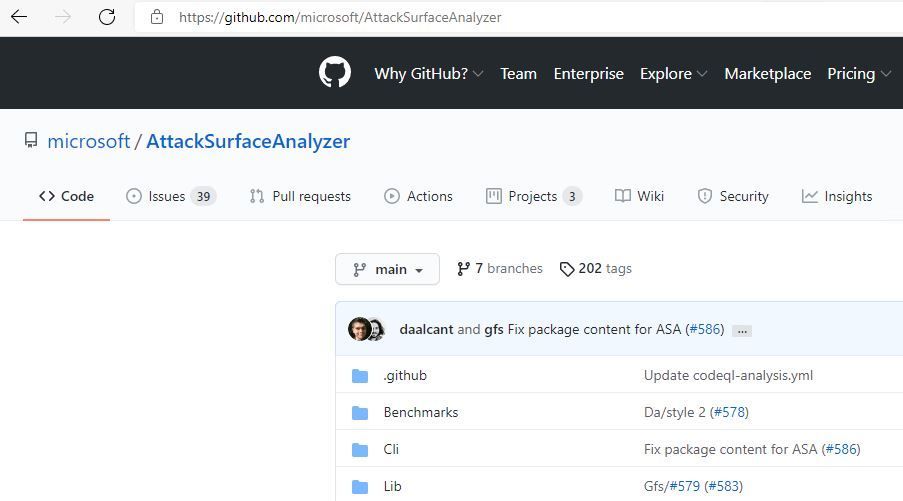View the 7 branches link

tap(500, 268)
